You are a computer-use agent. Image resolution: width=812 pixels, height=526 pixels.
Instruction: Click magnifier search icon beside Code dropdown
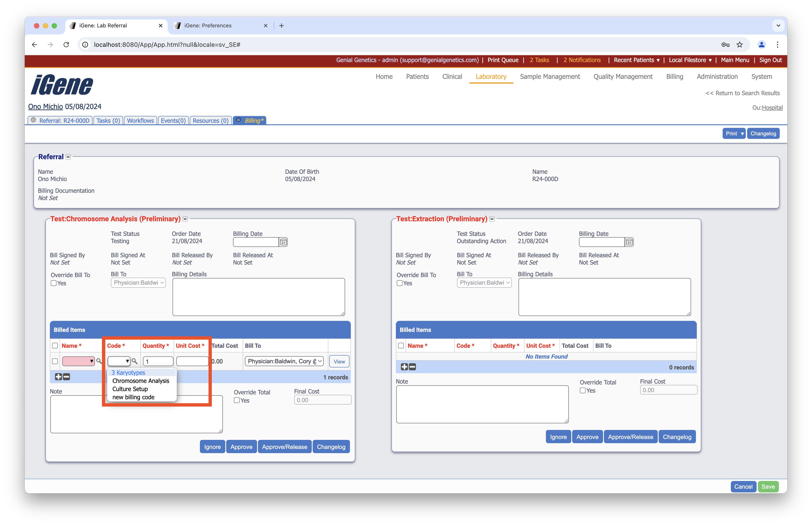135,361
